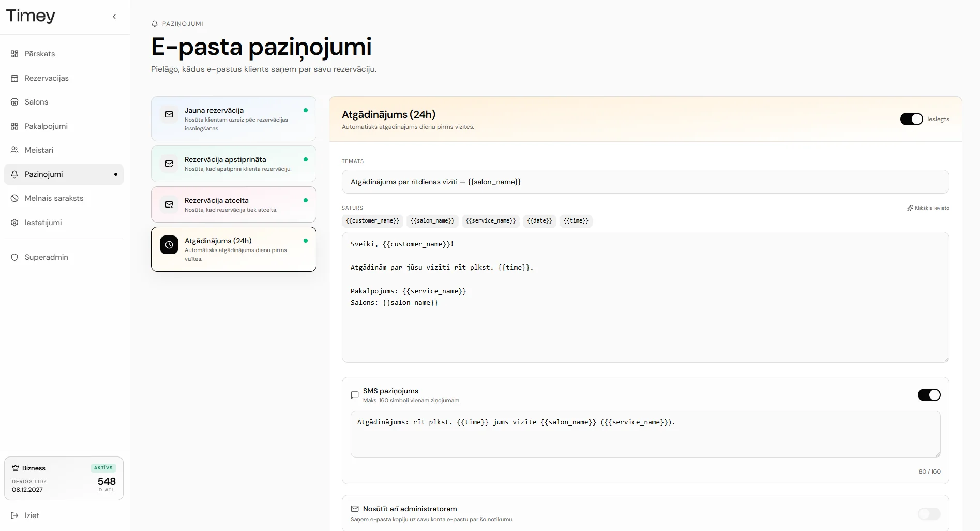Click into the Temats subject field
980x531 pixels.
[x=645, y=182]
